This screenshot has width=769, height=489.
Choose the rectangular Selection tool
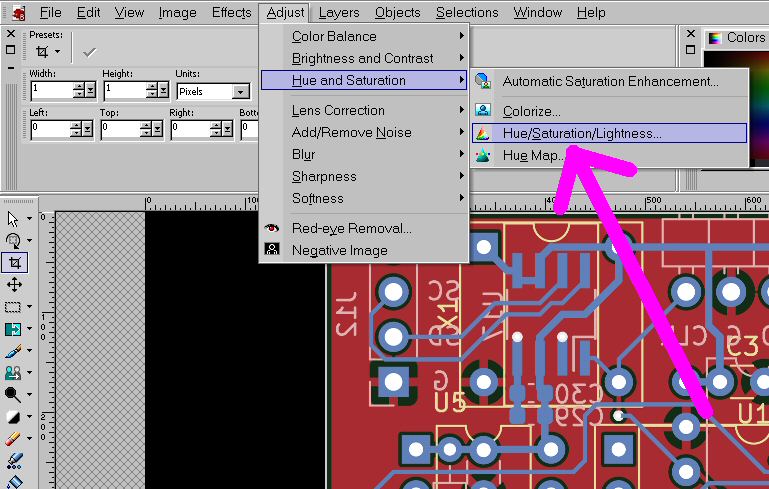tap(14, 307)
